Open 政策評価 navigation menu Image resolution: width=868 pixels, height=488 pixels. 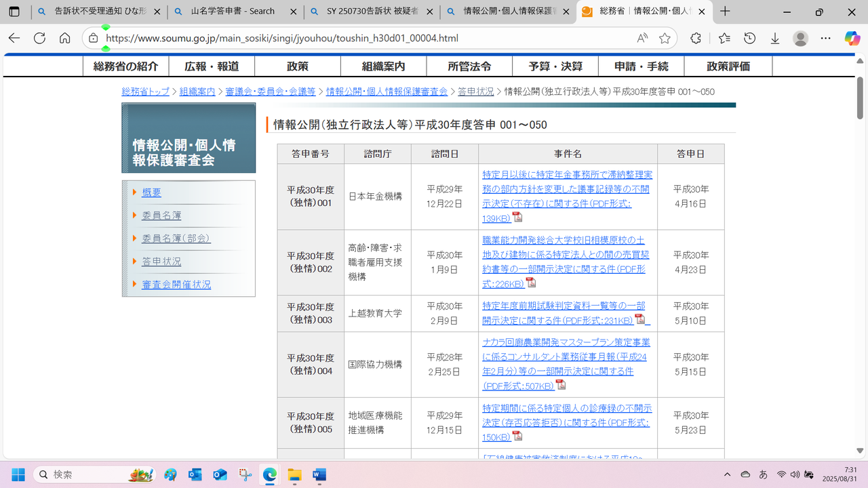click(728, 66)
